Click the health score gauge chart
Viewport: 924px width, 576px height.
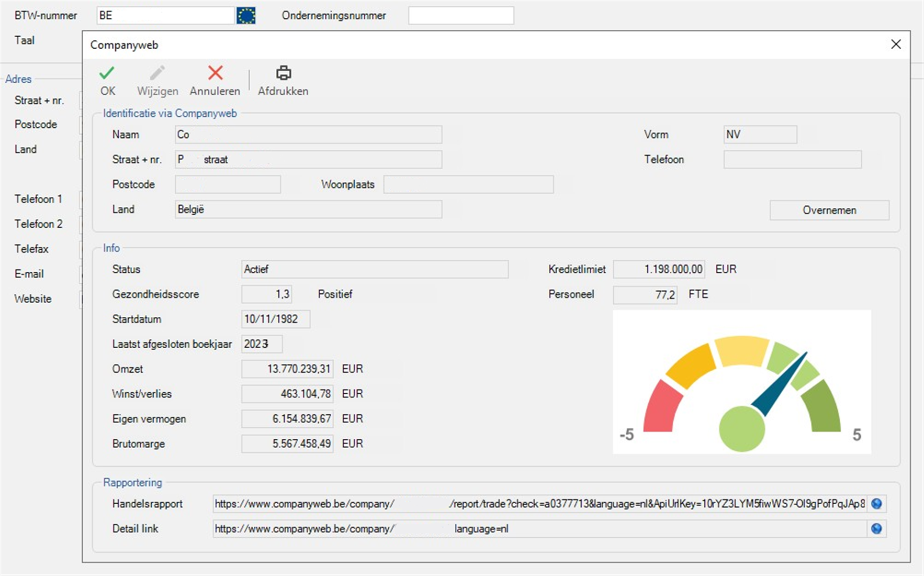pyautogui.click(x=741, y=382)
